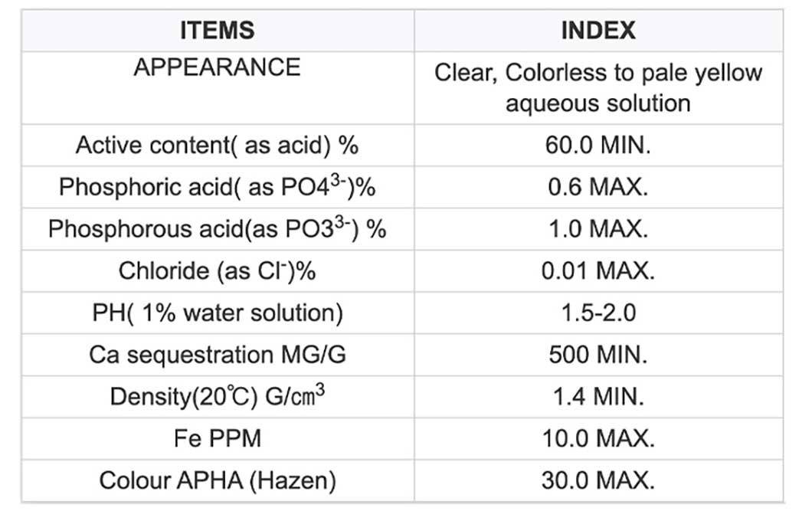Image resolution: width=812 pixels, height=511 pixels.
Task: Click the 30.0 MAX. value cell
Action: click(x=598, y=481)
